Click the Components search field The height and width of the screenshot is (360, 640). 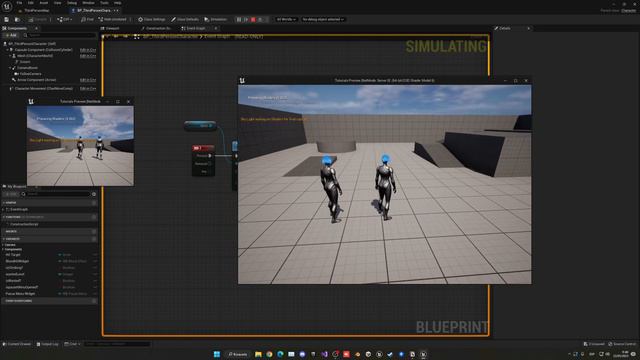click(59, 36)
